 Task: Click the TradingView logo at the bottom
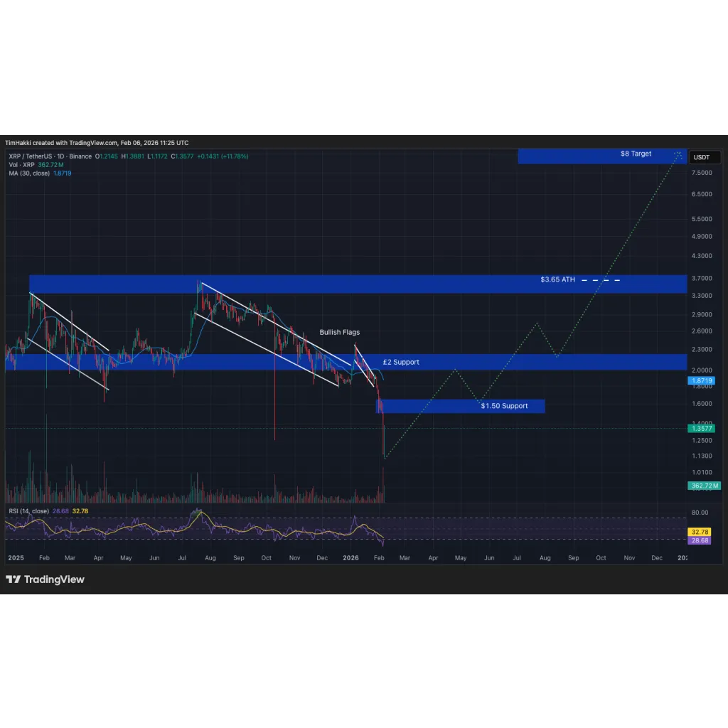coord(45,579)
